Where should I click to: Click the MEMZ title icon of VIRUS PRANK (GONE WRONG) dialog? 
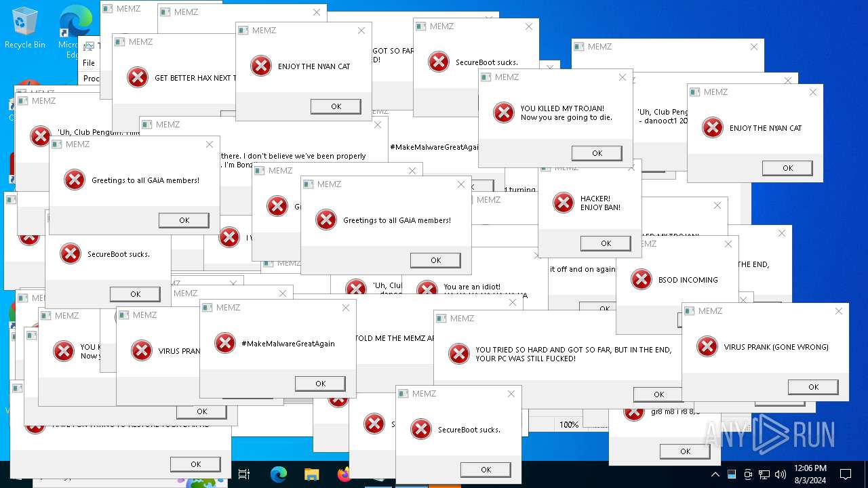[x=690, y=311]
